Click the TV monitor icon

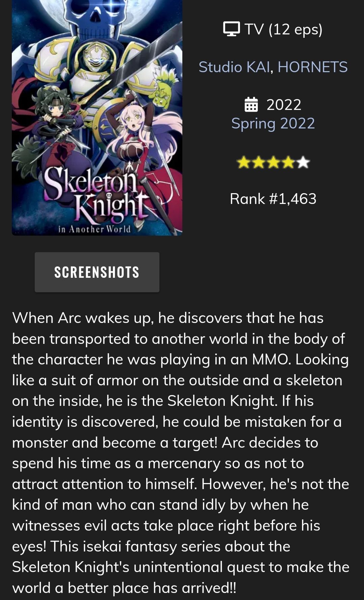[x=232, y=29]
